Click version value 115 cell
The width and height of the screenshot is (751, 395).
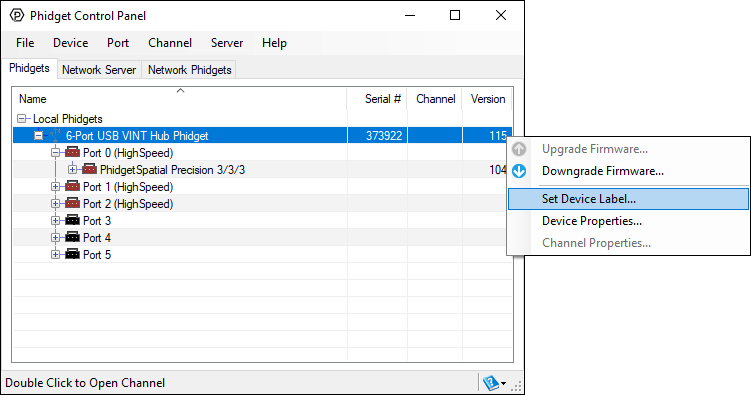(498, 135)
